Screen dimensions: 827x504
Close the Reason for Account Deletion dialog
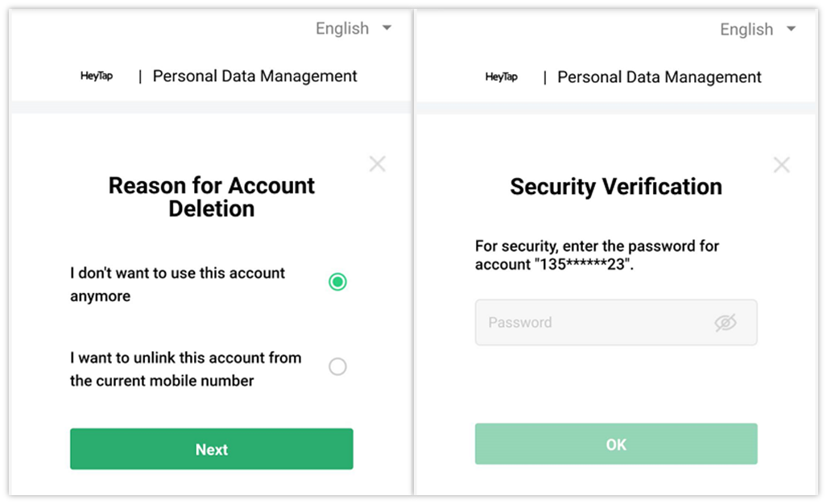click(377, 164)
